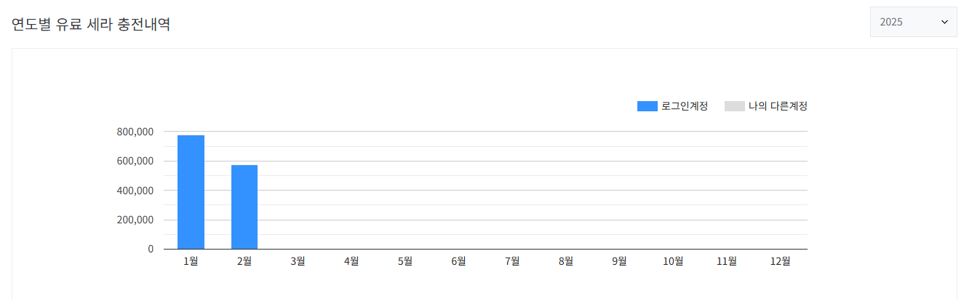
Task: Click the 400,000 y-axis label
Action: tap(135, 191)
